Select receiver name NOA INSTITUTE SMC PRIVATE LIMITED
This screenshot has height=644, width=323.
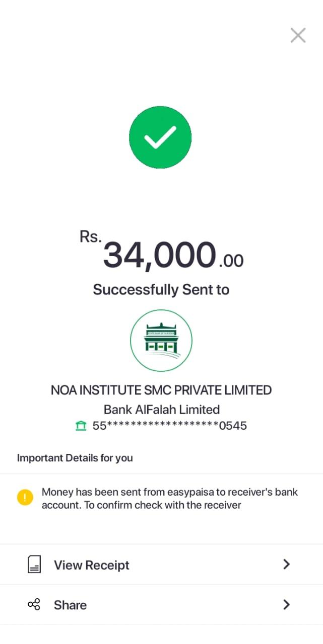(161, 390)
